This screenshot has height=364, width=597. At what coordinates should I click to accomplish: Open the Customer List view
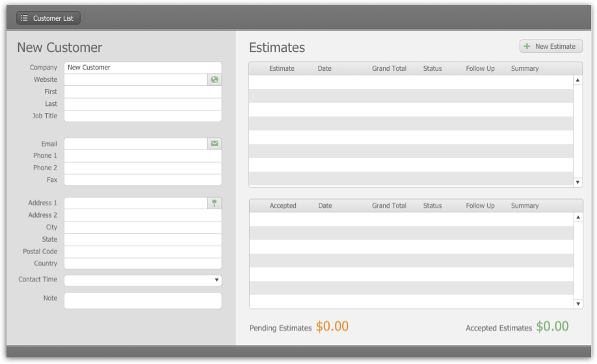coord(48,18)
